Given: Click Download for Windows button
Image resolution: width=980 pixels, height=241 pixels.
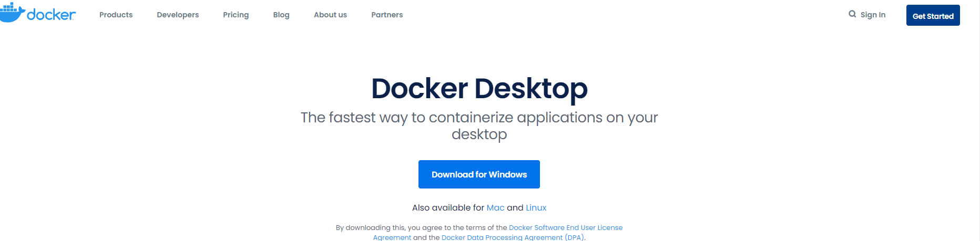Looking at the screenshot, I should pos(479,174).
